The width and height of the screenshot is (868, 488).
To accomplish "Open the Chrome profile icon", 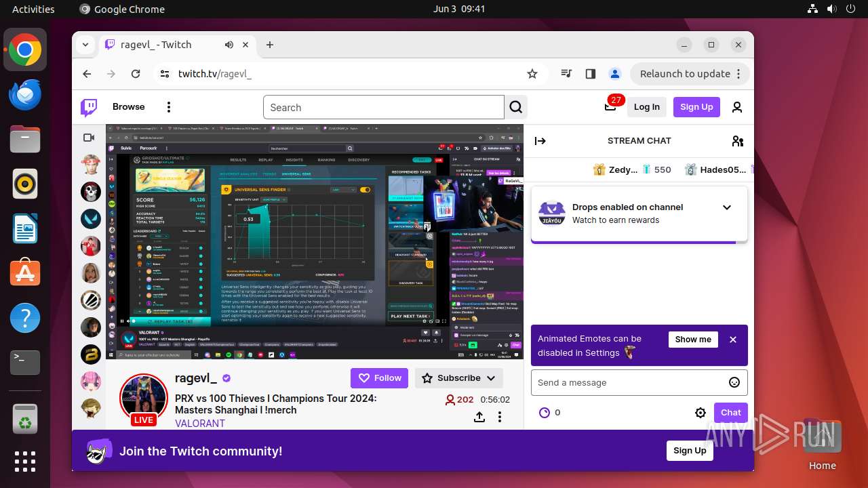I will tap(615, 74).
